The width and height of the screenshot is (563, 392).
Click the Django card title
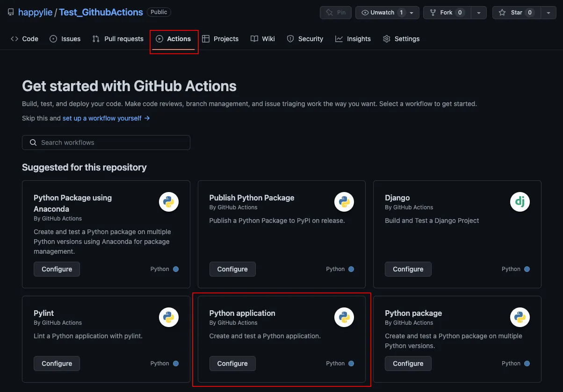397,198
